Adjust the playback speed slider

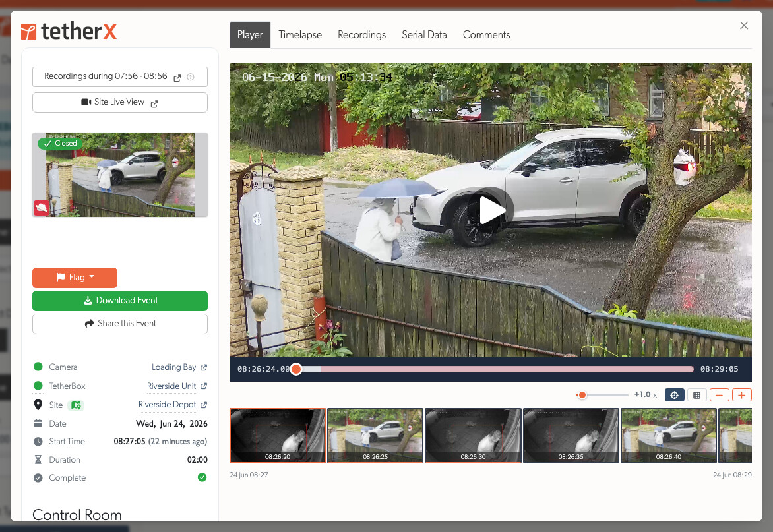coord(602,395)
